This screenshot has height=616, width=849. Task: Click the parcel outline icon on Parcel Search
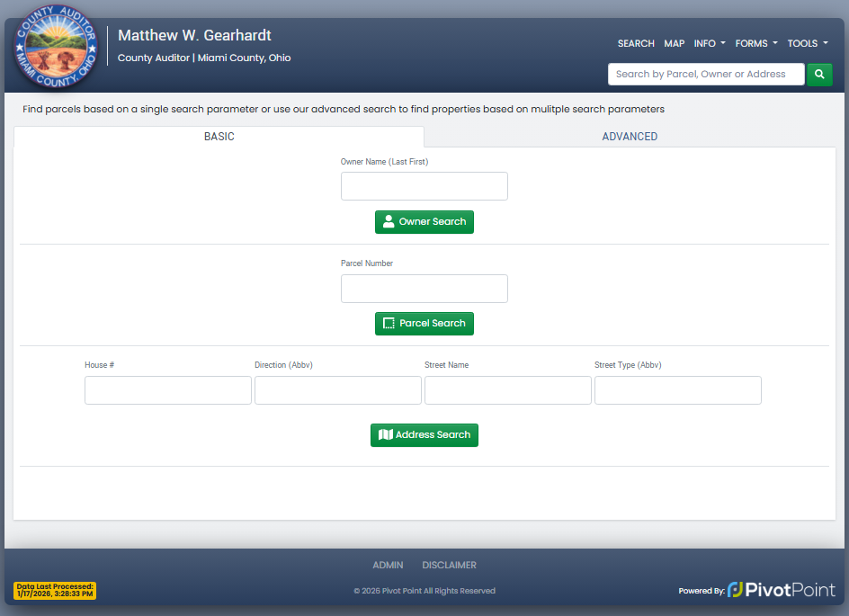coord(389,324)
